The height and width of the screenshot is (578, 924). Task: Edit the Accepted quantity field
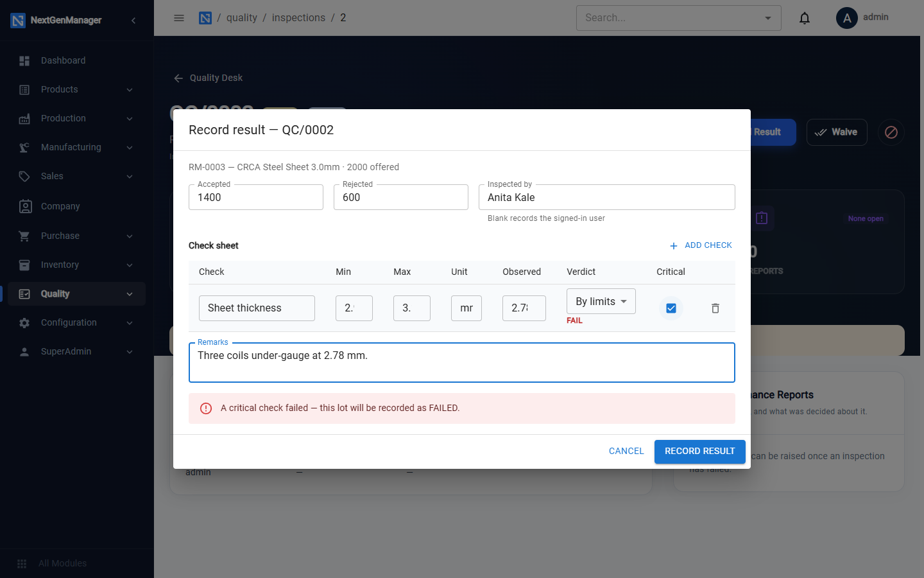click(x=256, y=197)
